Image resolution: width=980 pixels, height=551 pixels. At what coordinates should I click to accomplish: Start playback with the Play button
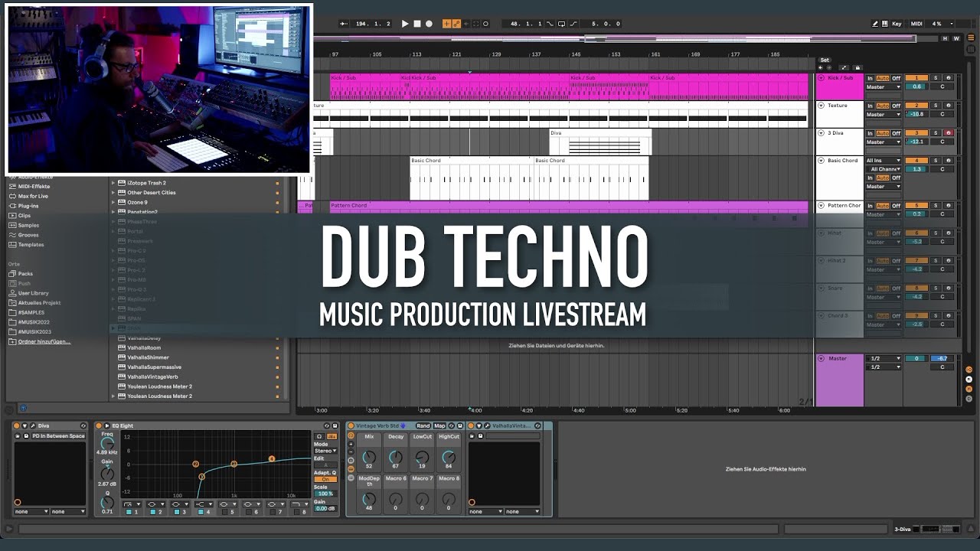click(405, 24)
